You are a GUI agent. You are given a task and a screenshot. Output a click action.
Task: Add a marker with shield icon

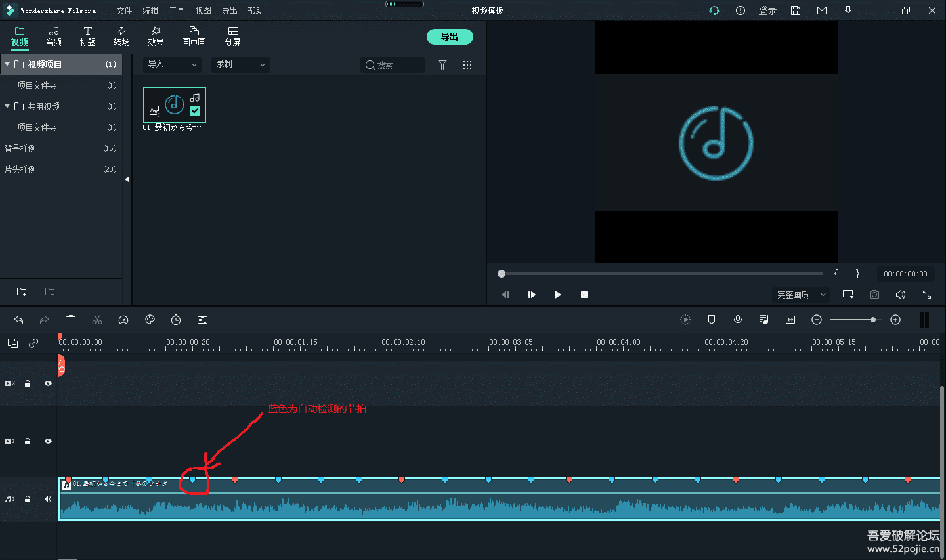point(712,320)
